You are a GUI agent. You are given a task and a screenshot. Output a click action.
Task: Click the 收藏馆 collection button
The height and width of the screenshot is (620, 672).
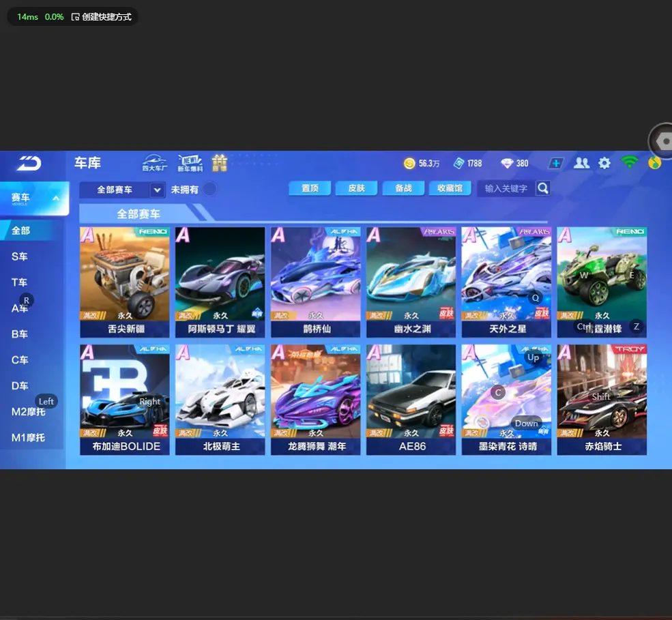[x=450, y=188]
